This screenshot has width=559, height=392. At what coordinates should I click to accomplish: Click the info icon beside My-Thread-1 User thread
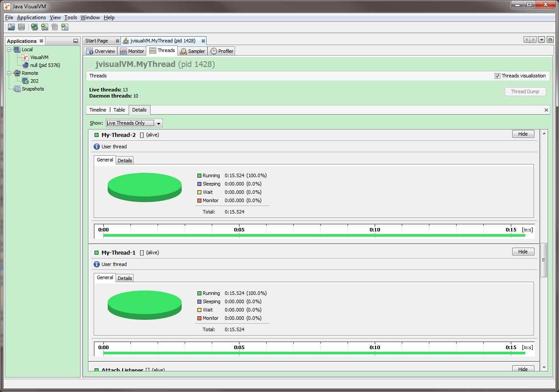click(97, 264)
